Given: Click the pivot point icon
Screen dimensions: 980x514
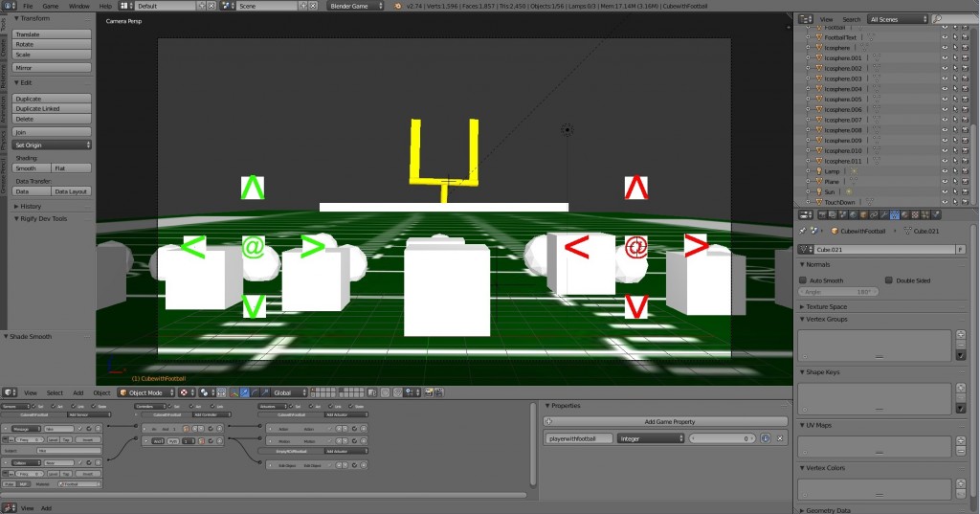Looking at the screenshot, I should (x=205, y=392).
